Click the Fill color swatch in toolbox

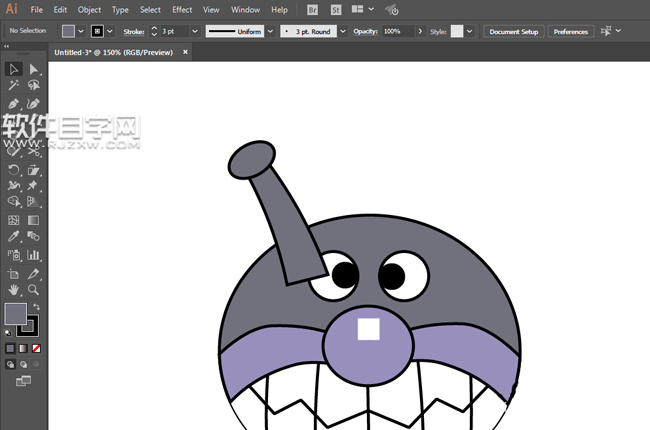point(16,314)
